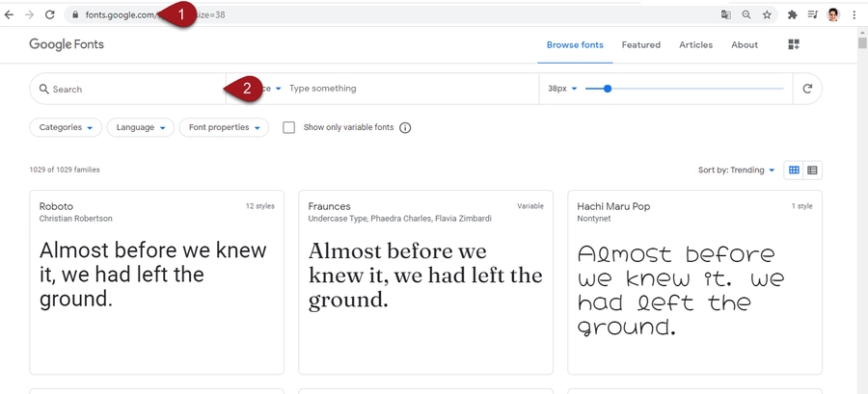Click the translate page icon
The image size is (868, 394).
coord(726,15)
